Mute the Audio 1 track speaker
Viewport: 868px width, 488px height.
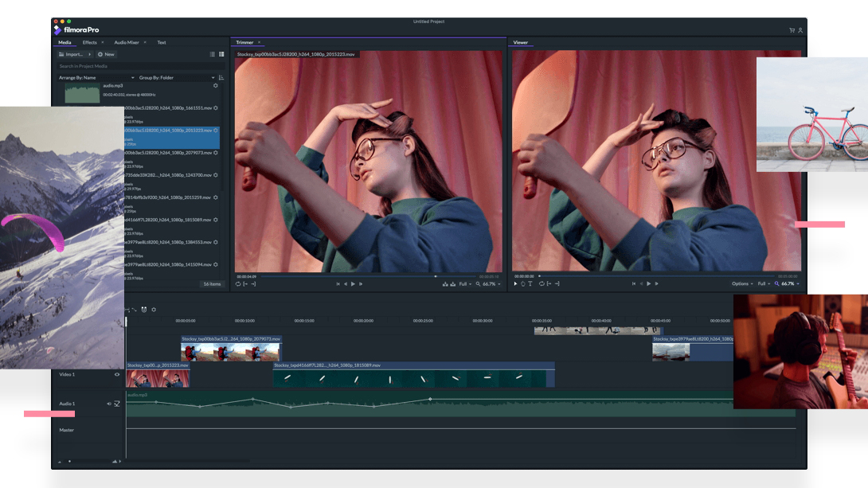click(109, 404)
